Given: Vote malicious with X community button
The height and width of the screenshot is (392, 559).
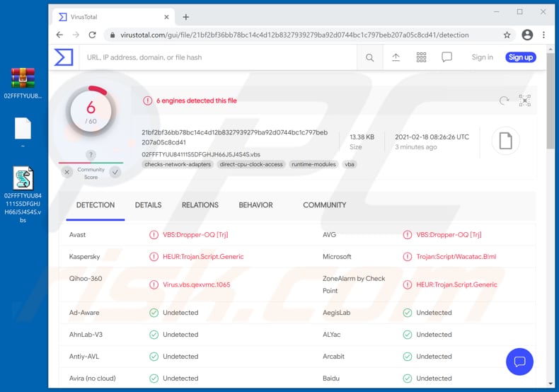Looking at the screenshot, I should pos(67,173).
